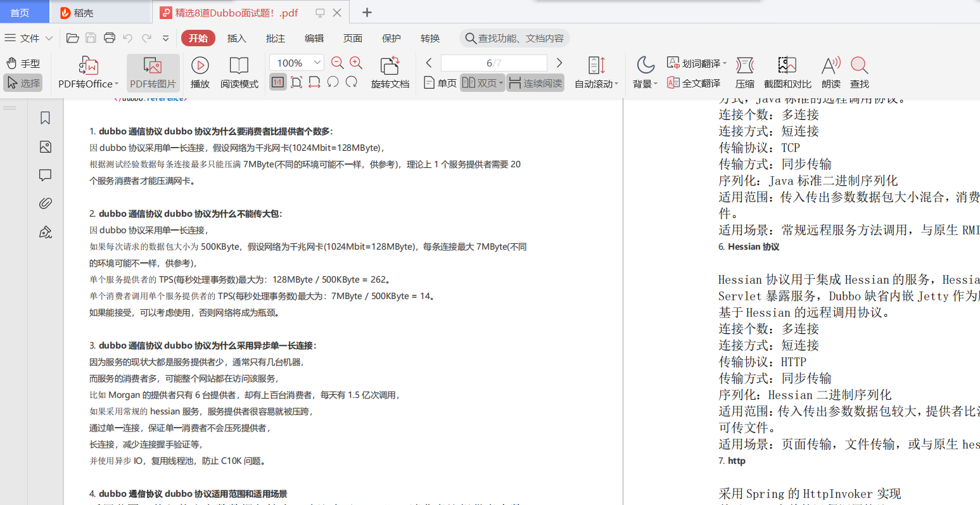The image size is (980, 505).
Task: Click the screen projection icon on pdf tab
Action: (x=320, y=13)
